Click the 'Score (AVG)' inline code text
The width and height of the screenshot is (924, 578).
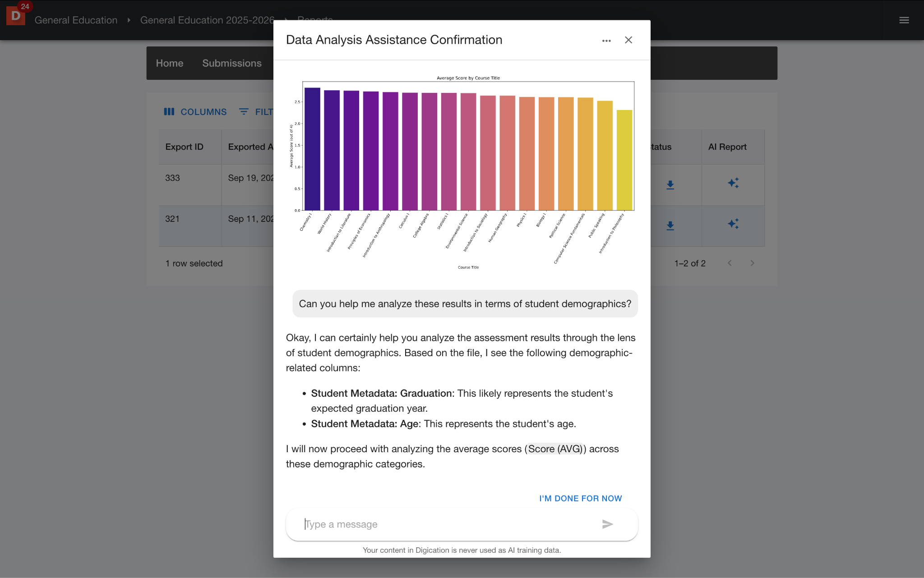(x=555, y=449)
